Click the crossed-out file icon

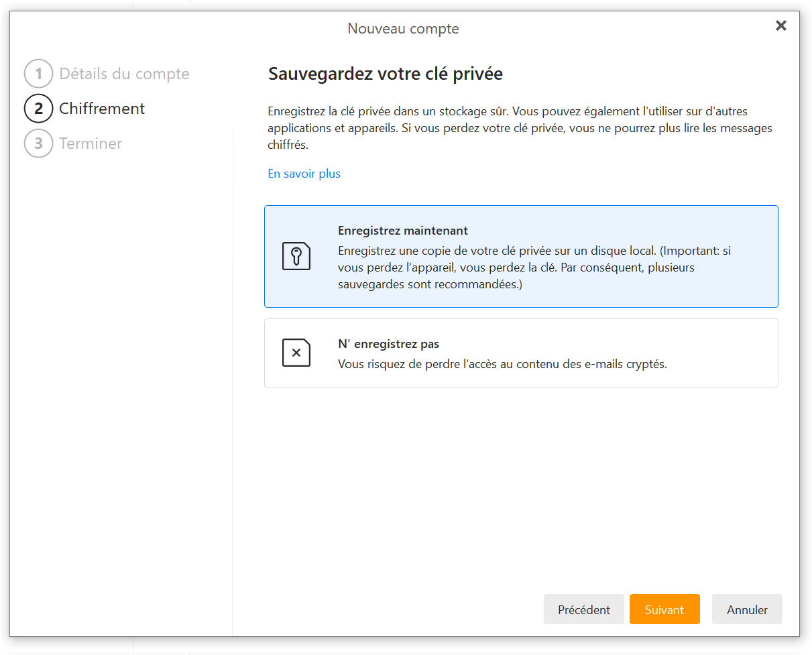coord(296,353)
